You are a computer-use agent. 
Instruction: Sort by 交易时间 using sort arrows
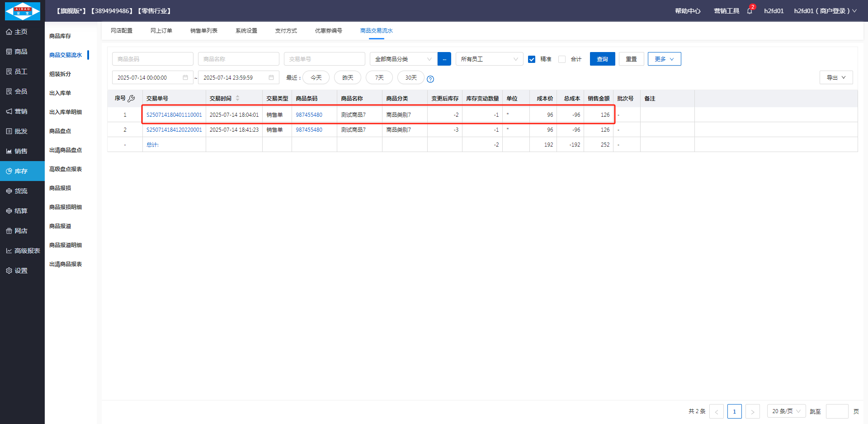pos(238,98)
